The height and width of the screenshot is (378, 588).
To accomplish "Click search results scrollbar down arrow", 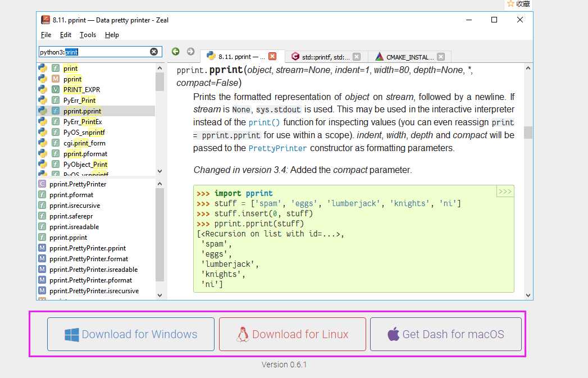I will click(x=159, y=171).
